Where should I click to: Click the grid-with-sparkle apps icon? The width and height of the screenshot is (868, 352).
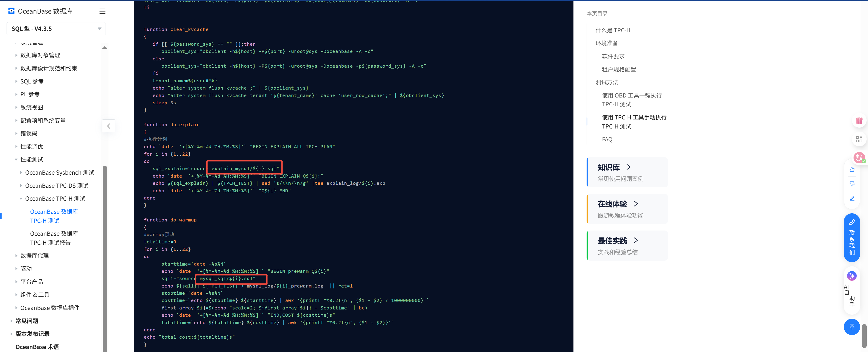(859, 139)
